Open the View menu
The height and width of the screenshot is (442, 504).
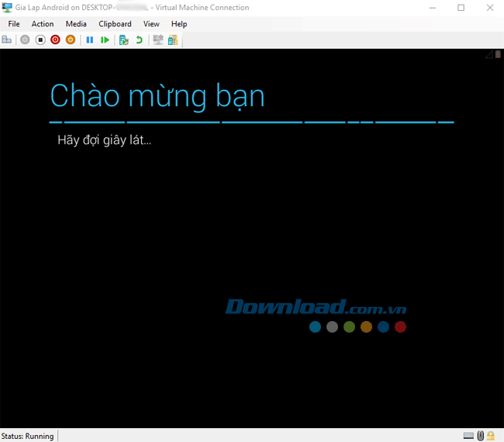pos(151,24)
